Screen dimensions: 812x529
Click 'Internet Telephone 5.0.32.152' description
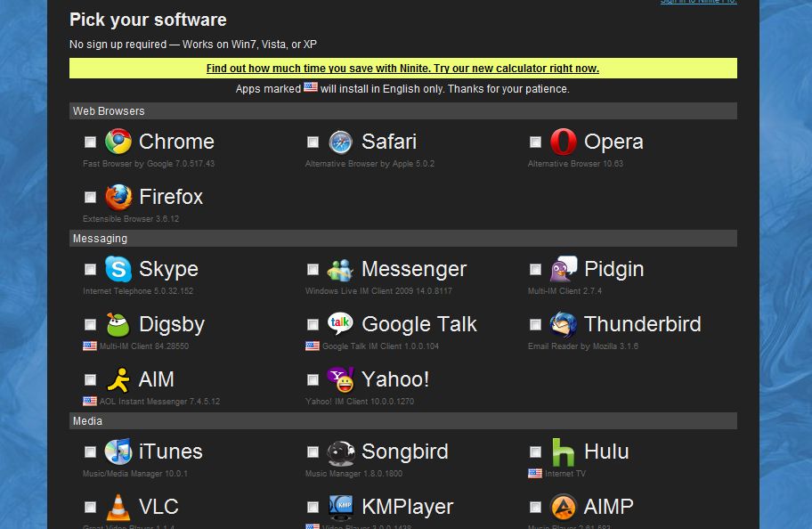138,291
